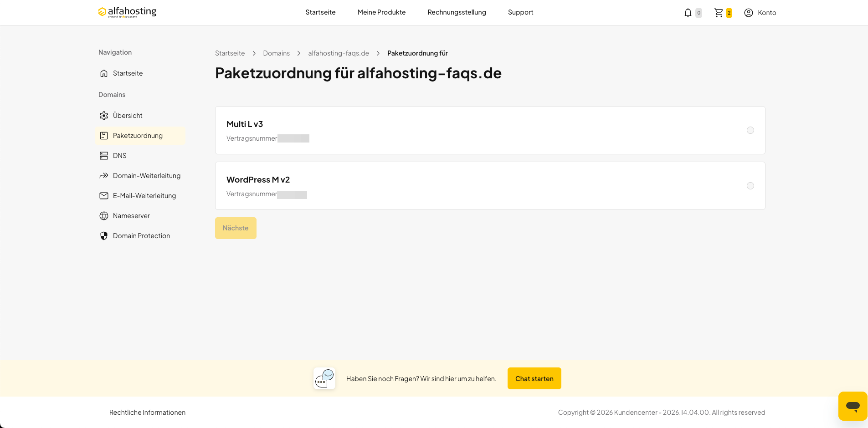Click Vertragsnummer under Multi L v3
The height and width of the screenshot is (428, 868).
click(252, 138)
